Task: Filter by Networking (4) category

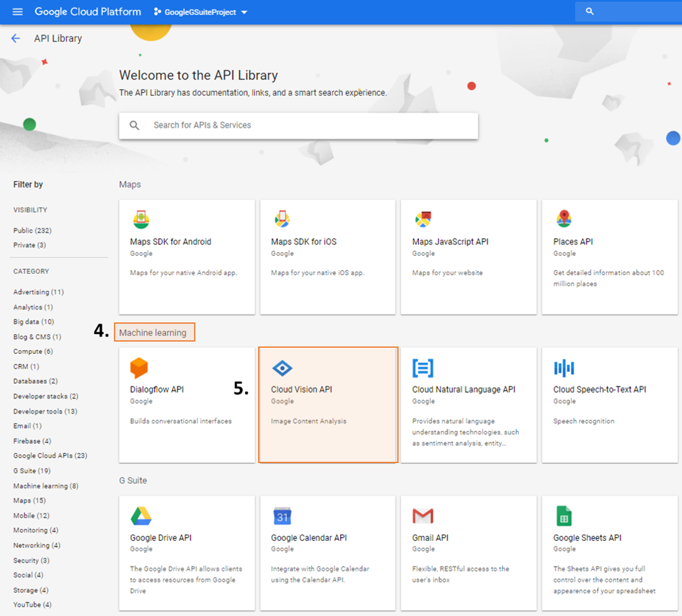Action: (x=37, y=545)
